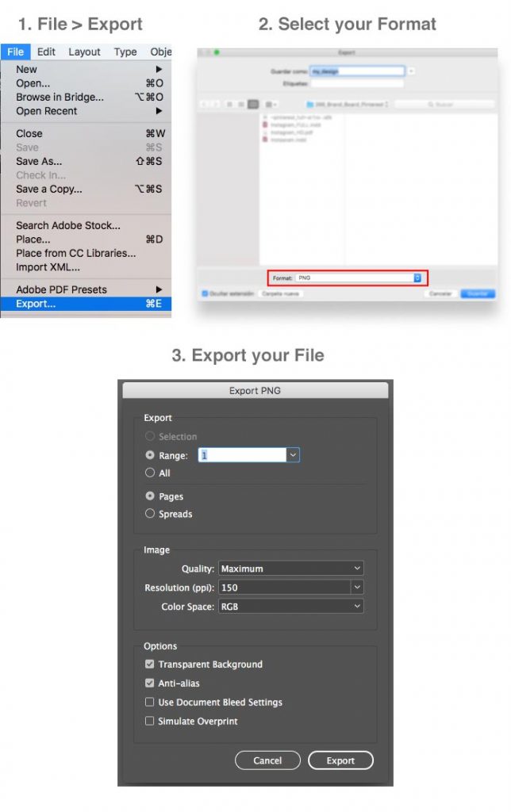The width and height of the screenshot is (511, 812).
Task: Uncheck Transparent Background option
Action: pos(150,664)
